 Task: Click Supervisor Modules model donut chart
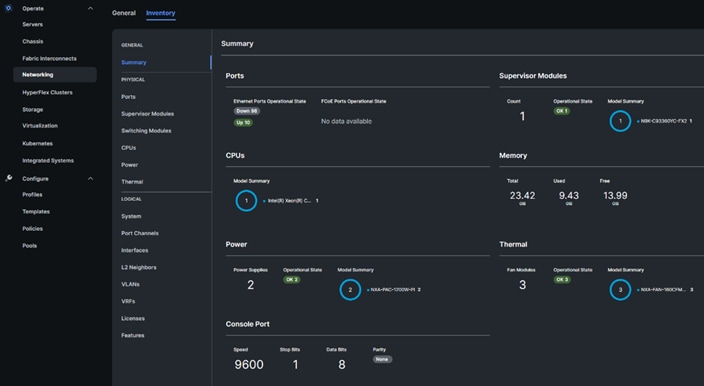pos(620,121)
